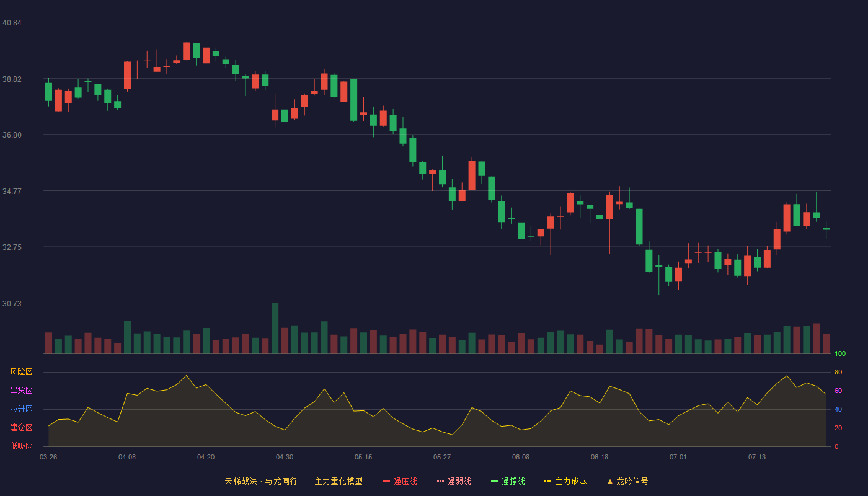Toggle the 龙吟信号 legend text
Image resolution: width=868 pixels, height=496 pixels.
(x=632, y=481)
